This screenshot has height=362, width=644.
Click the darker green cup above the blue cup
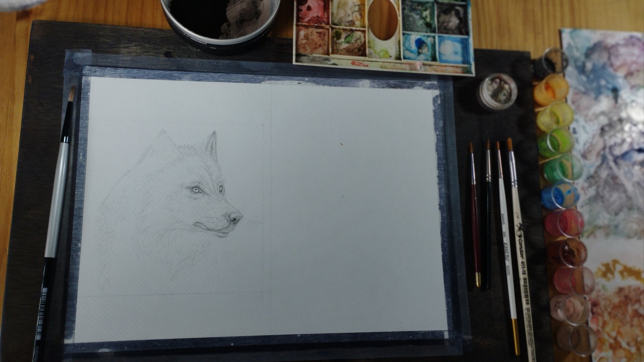coord(563,169)
